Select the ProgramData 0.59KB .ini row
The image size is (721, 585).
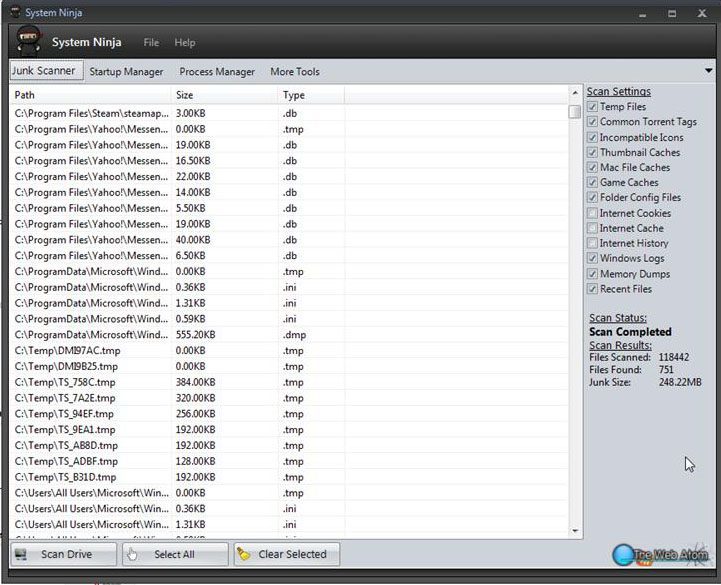click(289, 319)
